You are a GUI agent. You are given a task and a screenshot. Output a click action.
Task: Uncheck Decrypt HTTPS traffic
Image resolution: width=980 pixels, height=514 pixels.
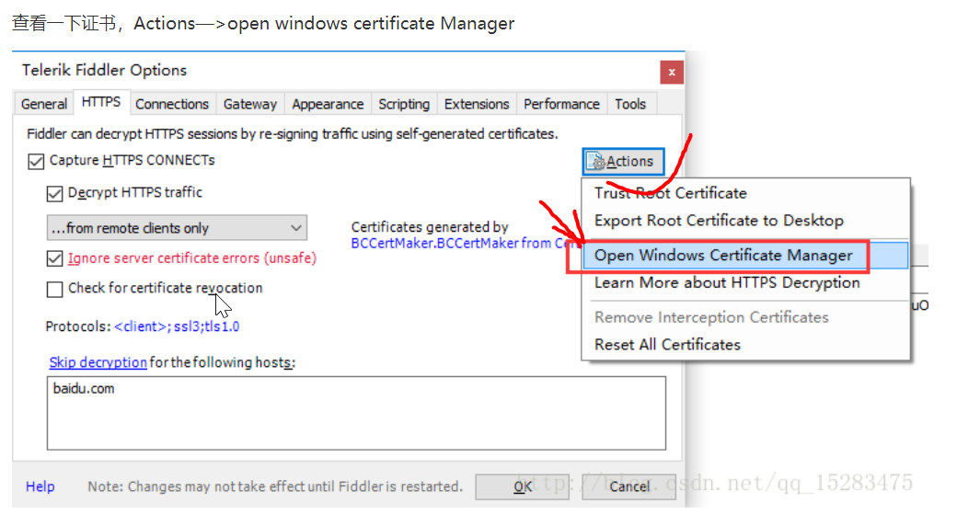point(54,194)
